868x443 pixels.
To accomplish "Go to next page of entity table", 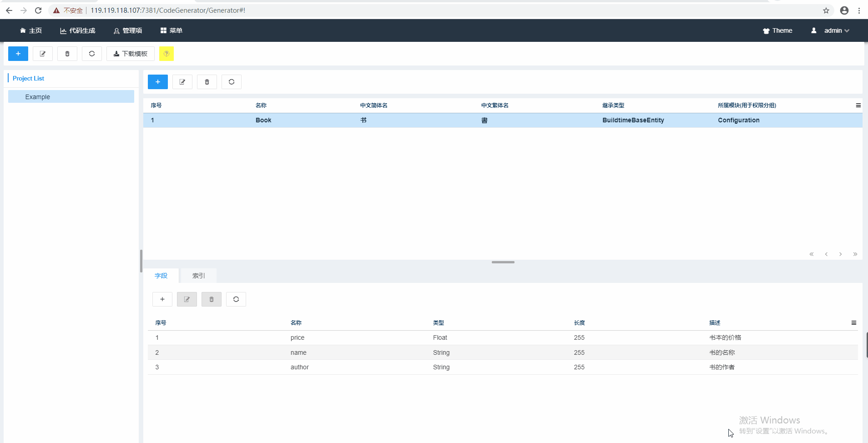I will (x=841, y=254).
